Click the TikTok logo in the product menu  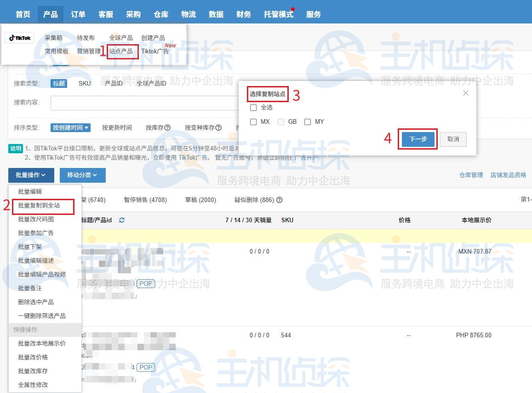point(19,38)
